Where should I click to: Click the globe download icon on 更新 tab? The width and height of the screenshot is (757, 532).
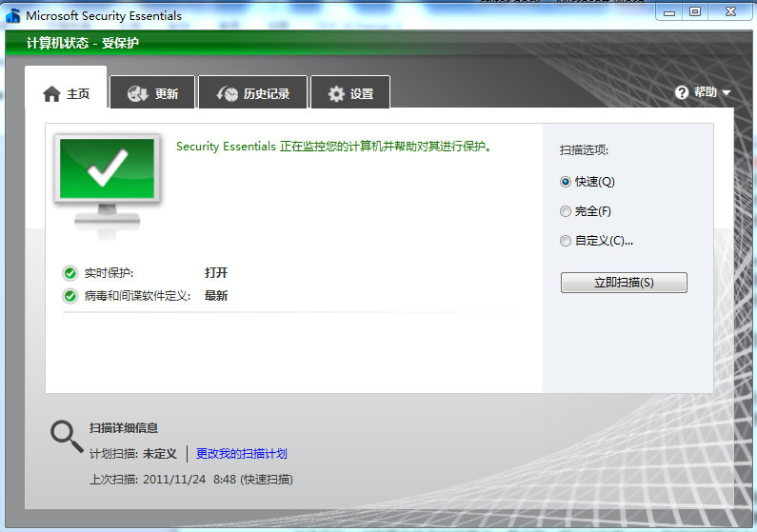137,93
